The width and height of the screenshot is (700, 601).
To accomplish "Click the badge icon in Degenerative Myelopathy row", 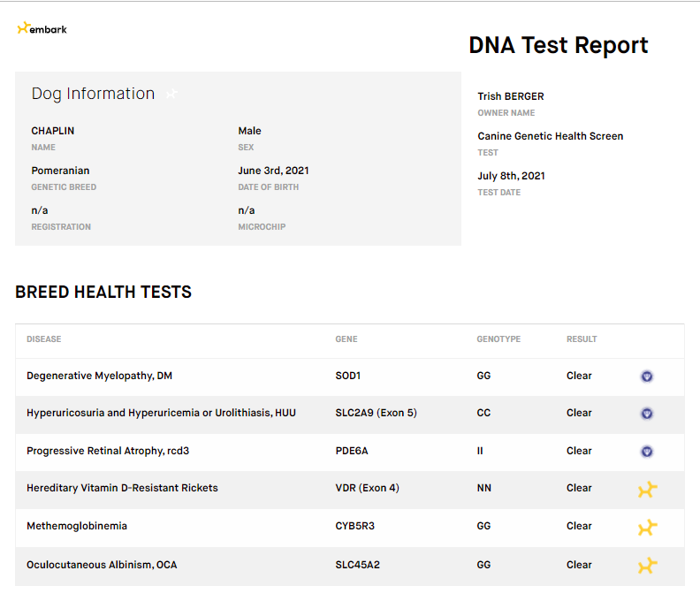I will point(647,377).
